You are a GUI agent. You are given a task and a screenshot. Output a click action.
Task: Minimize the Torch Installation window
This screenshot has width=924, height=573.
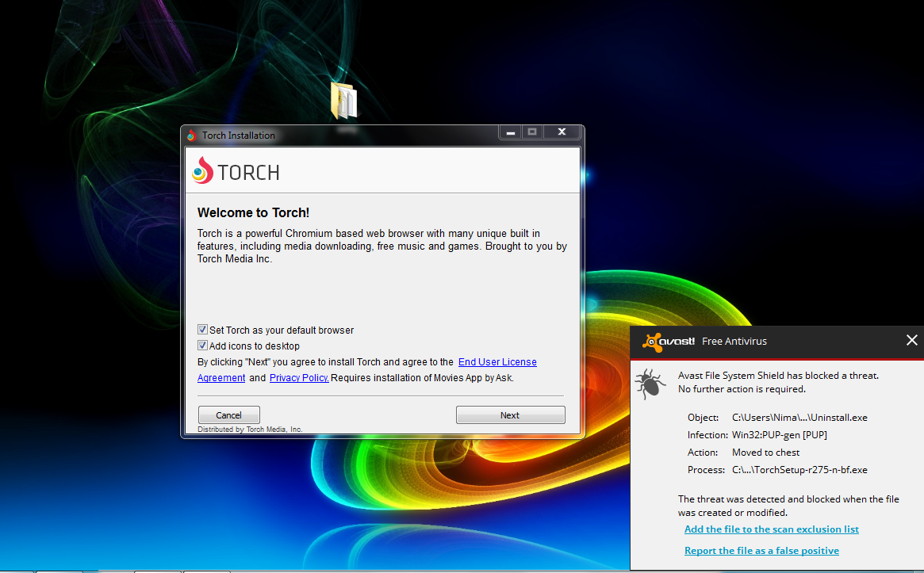coord(511,132)
